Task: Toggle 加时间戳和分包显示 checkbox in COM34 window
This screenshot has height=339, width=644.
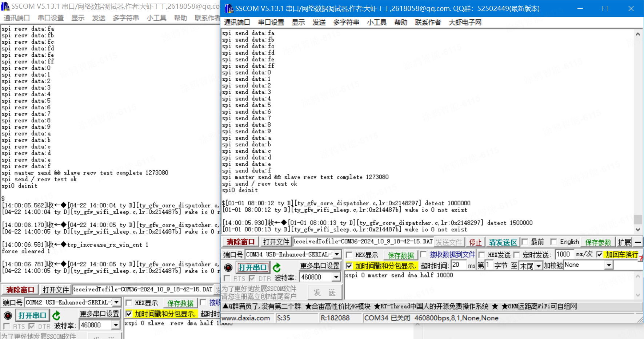Action: (349, 266)
